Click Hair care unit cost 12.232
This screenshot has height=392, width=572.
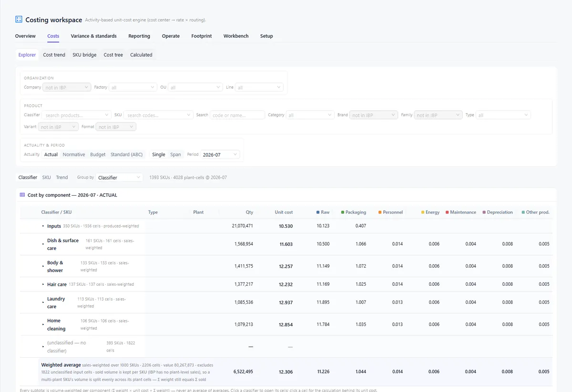[286, 284]
